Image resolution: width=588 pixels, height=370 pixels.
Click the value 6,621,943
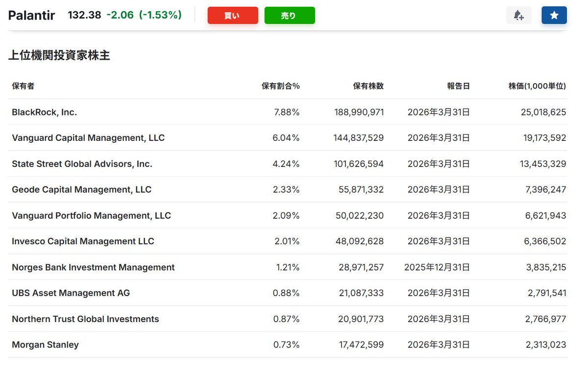547,216
